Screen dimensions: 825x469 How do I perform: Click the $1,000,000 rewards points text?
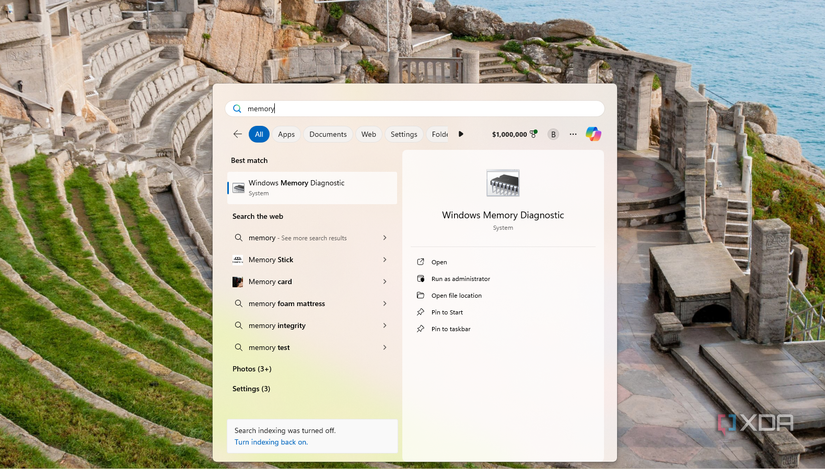tap(509, 134)
